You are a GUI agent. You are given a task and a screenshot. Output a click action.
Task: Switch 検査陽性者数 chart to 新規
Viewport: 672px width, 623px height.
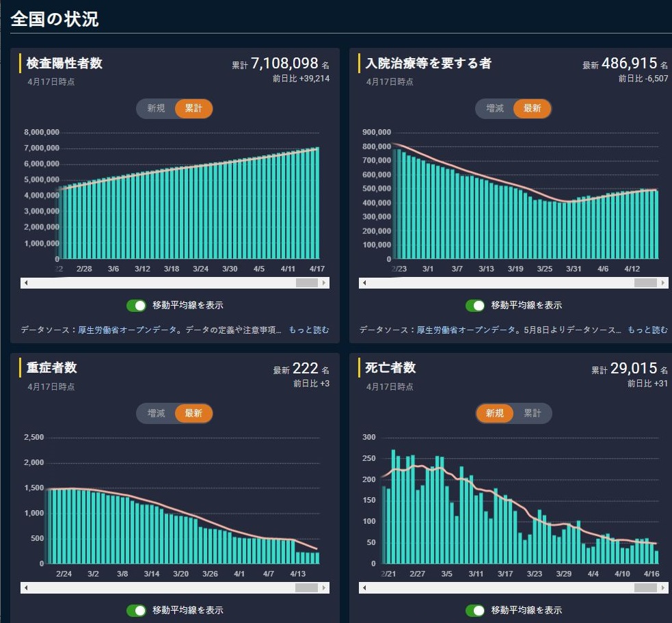point(156,109)
